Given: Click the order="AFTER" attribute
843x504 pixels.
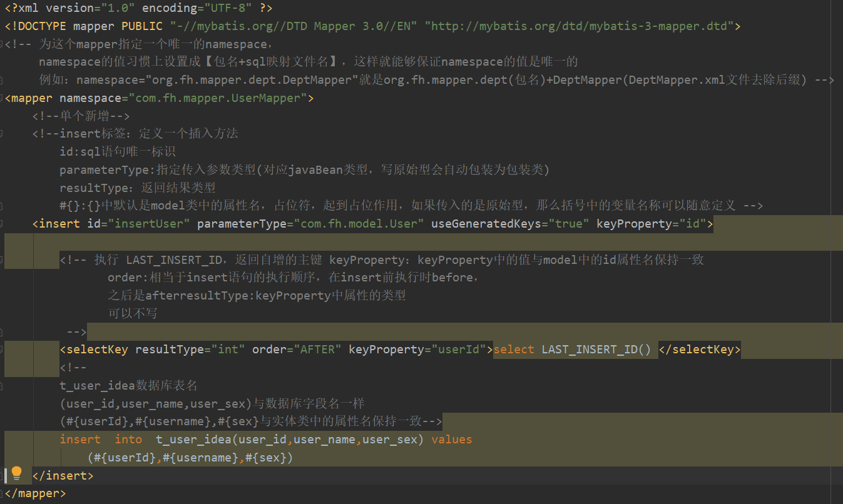Looking at the screenshot, I should click(x=297, y=349).
